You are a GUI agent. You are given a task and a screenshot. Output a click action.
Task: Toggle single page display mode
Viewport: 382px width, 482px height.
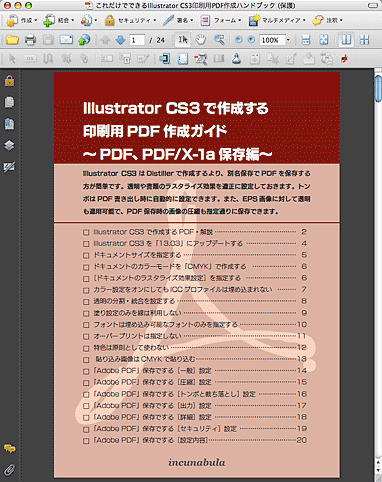click(x=346, y=40)
